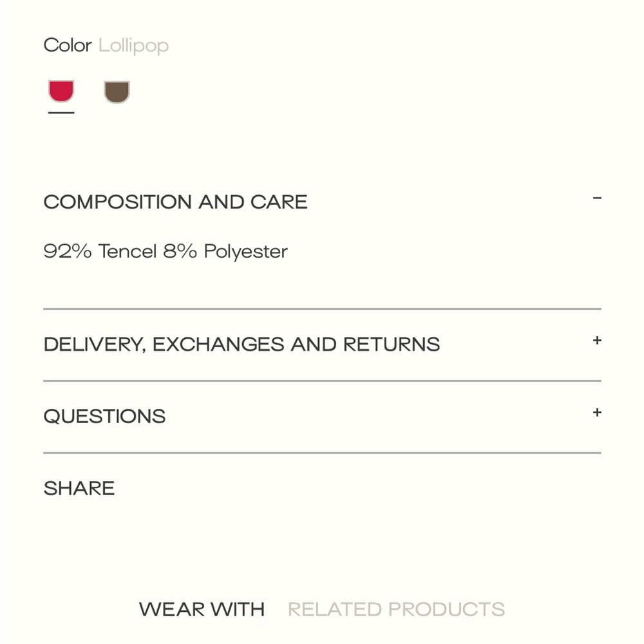644x644 pixels.
Task: Click the divider line above Questions section
Action: tap(323, 381)
